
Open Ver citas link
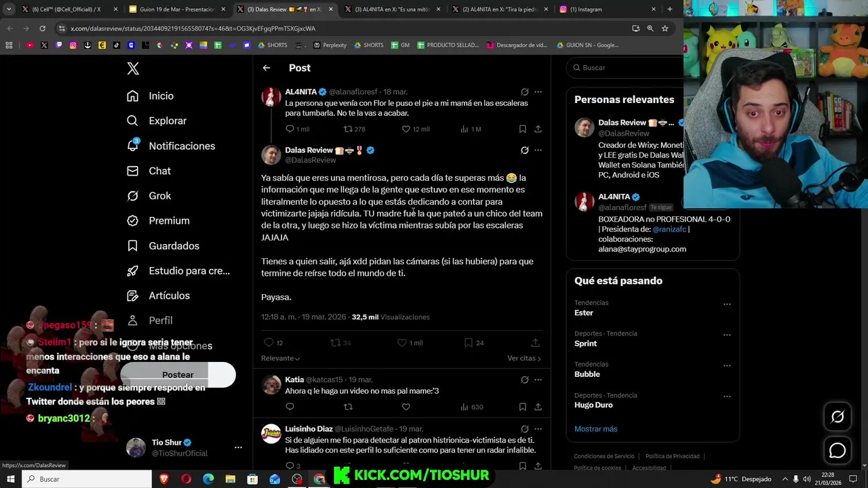click(524, 358)
